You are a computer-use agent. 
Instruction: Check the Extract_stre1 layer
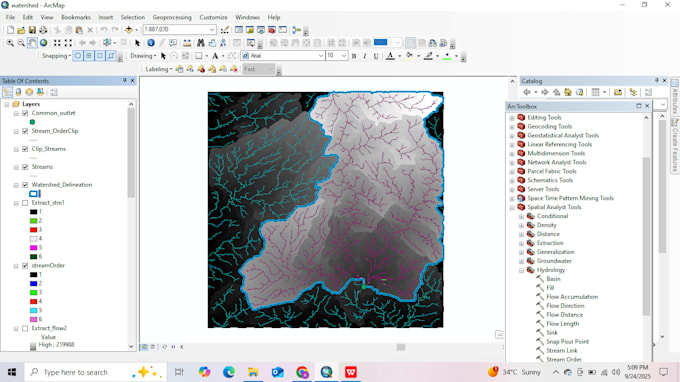25,203
